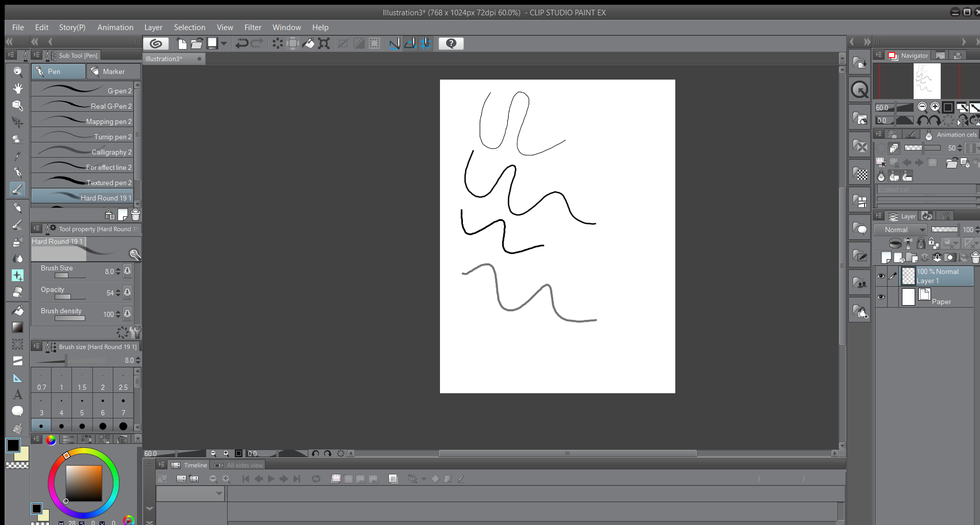The width and height of the screenshot is (980, 525).
Task: Switch to the Marker sub tool tab
Action: 113,71
